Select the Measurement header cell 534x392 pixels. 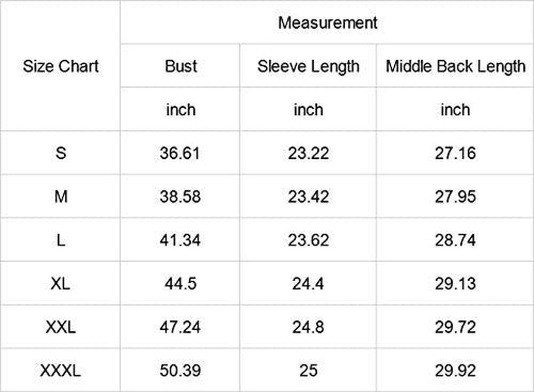tap(328, 23)
